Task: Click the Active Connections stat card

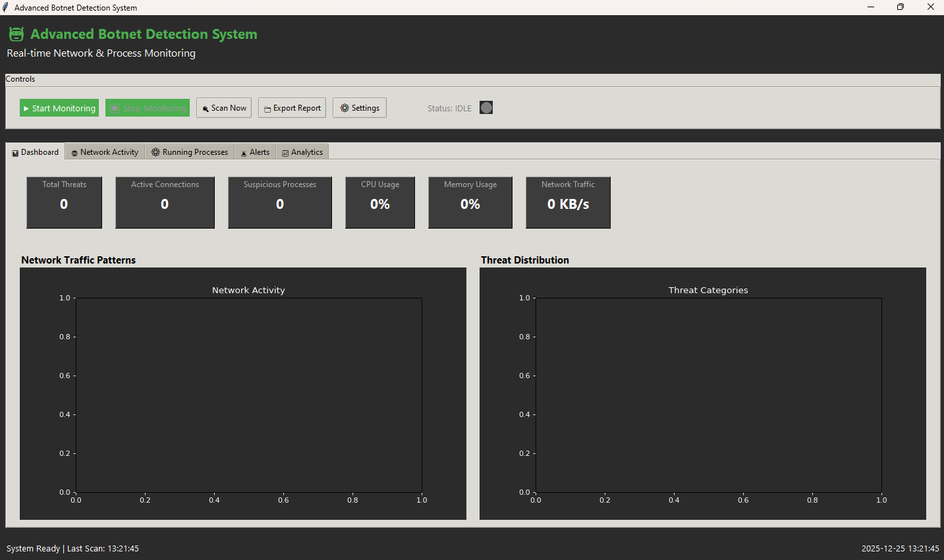Action: (165, 202)
